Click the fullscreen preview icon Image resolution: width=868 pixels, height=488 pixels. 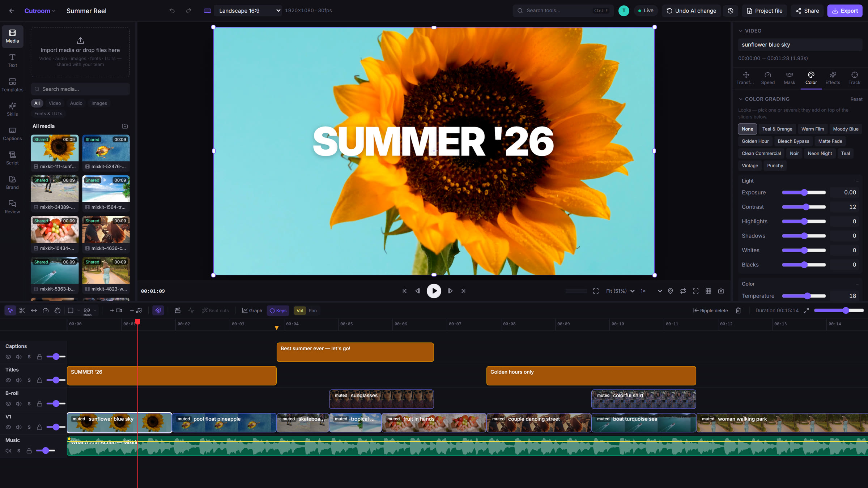click(596, 291)
